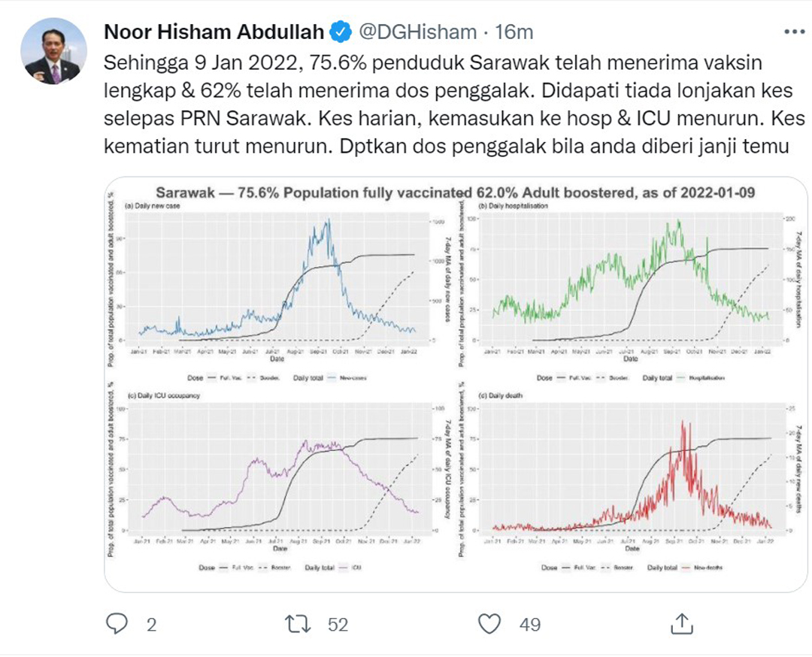Click the blue verified badge

click(340, 32)
